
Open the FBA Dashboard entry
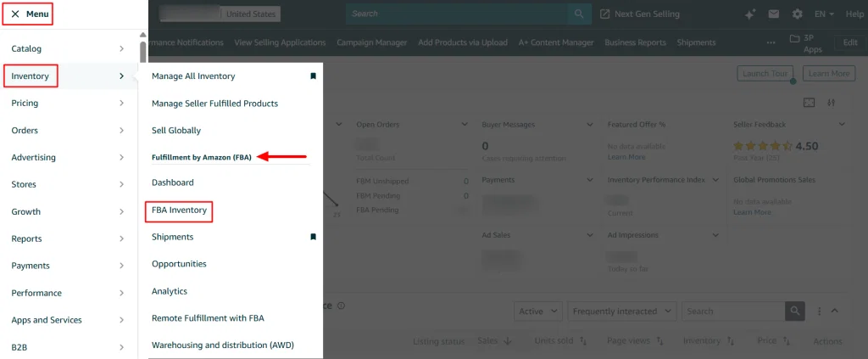click(x=173, y=182)
